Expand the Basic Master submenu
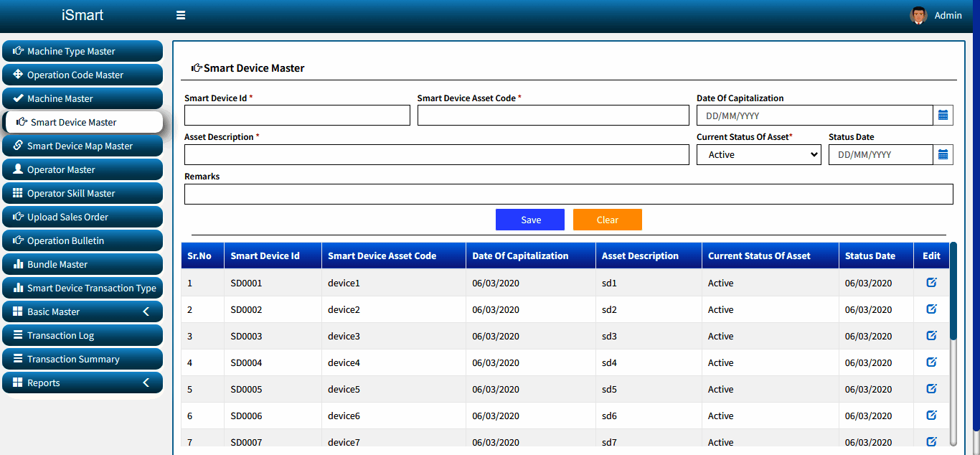 coord(83,311)
